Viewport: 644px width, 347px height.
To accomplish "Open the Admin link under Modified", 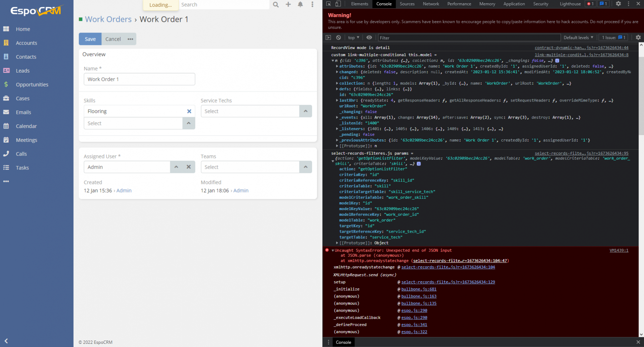I will point(241,190).
